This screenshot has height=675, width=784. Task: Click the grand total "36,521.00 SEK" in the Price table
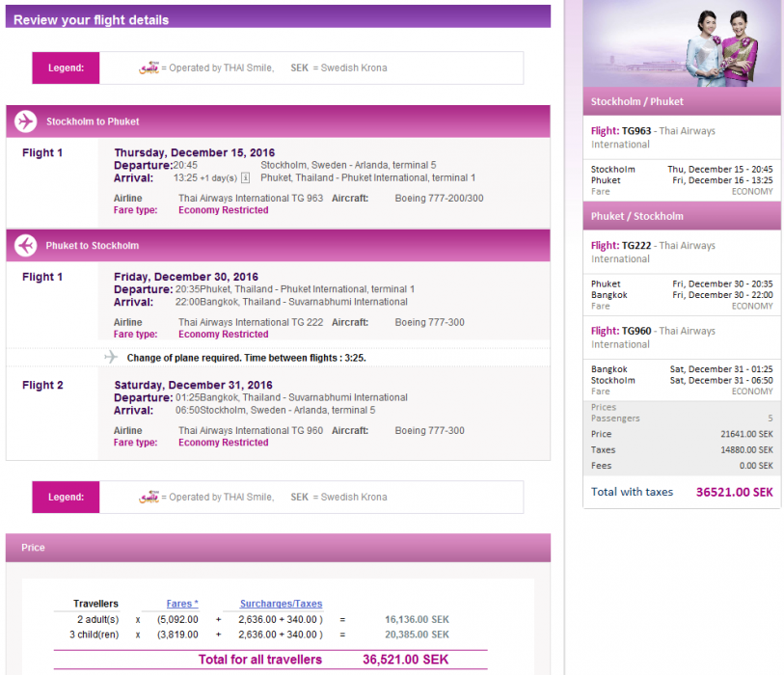405,660
